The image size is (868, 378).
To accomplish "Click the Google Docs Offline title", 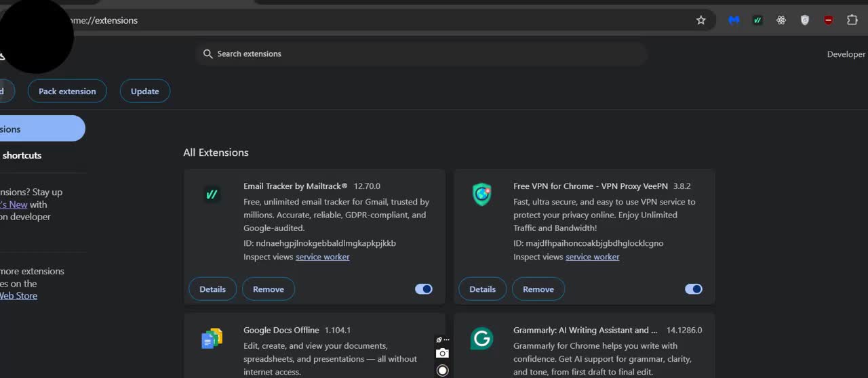I will click(x=281, y=331).
